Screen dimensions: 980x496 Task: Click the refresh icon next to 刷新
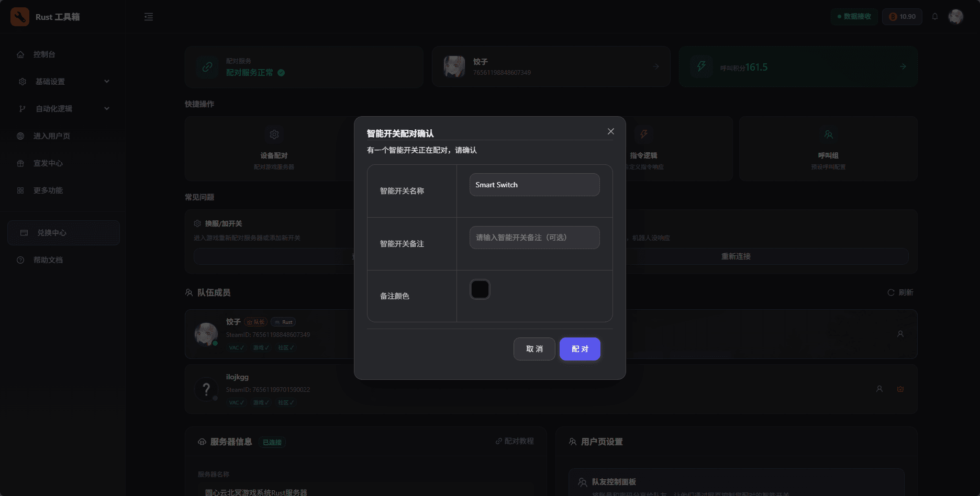pos(890,292)
